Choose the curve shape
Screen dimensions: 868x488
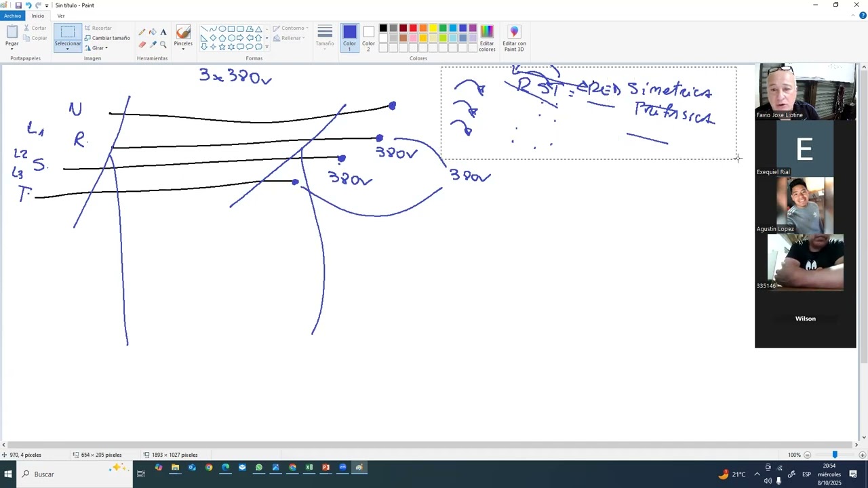(213, 29)
